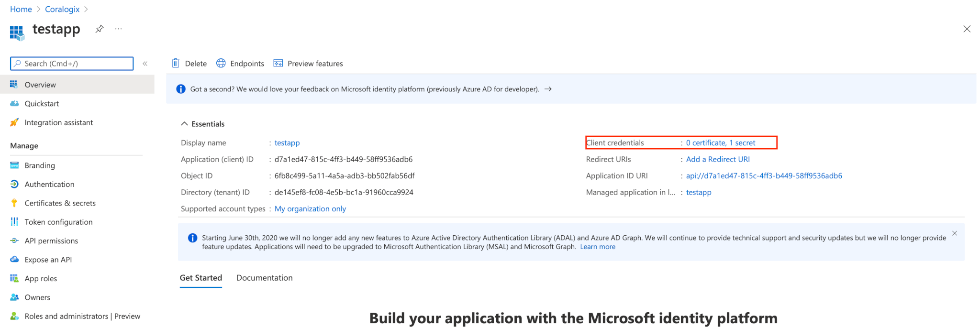This screenshot has height=328, width=980.
Task: Go to Home in the breadcrumb
Action: click(x=21, y=9)
